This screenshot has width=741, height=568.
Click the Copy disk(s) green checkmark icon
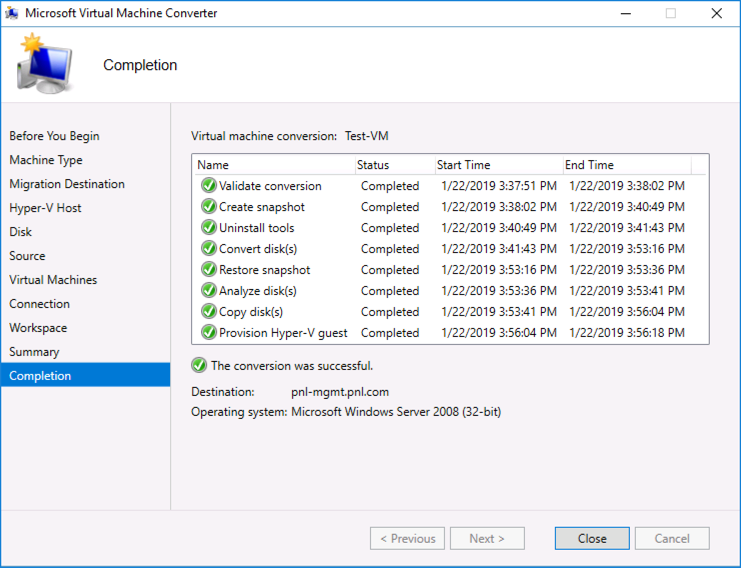[x=208, y=311]
